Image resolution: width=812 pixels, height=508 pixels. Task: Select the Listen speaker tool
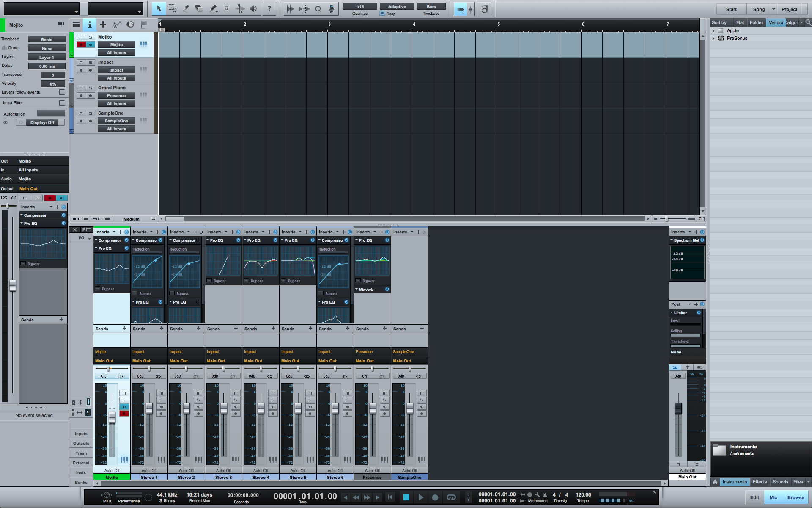click(253, 8)
